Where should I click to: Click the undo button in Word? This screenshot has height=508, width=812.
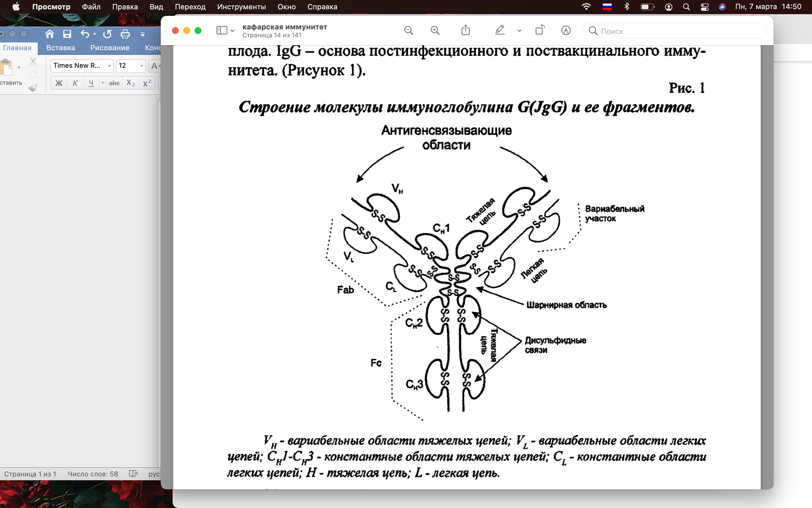85,34
